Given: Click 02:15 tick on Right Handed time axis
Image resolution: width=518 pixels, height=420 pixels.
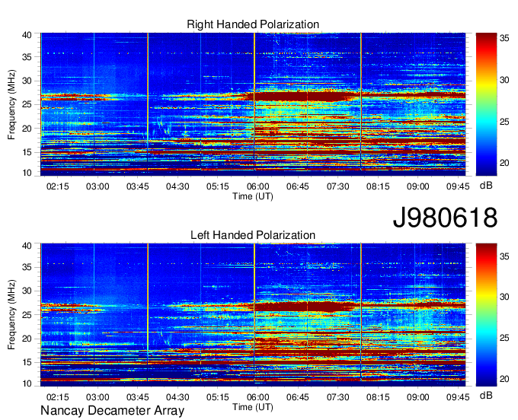Looking at the screenshot, I should (57, 186).
